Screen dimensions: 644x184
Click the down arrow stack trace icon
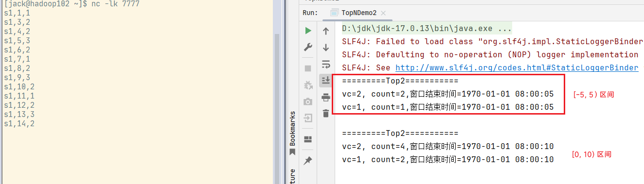coord(326,48)
